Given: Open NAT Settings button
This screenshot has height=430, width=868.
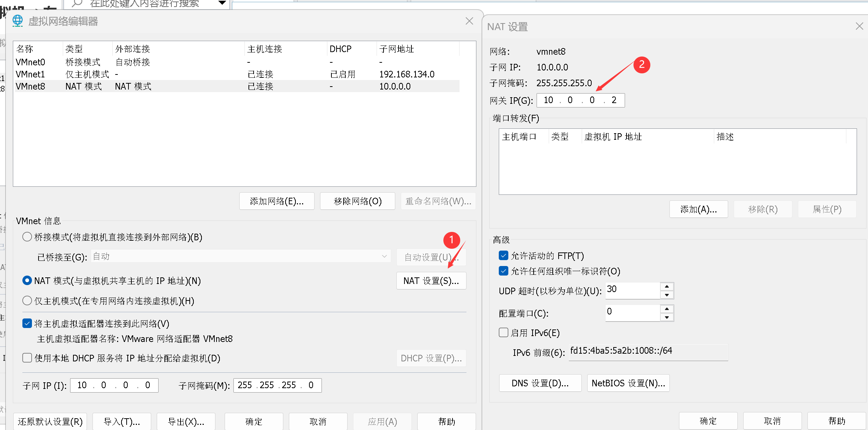Looking at the screenshot, I should 431,281.
